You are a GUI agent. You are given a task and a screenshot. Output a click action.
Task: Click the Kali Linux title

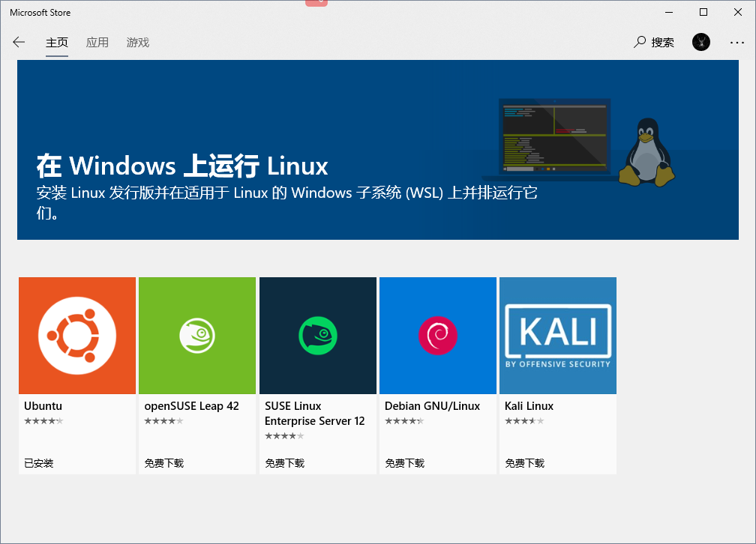tap(529, 406)
